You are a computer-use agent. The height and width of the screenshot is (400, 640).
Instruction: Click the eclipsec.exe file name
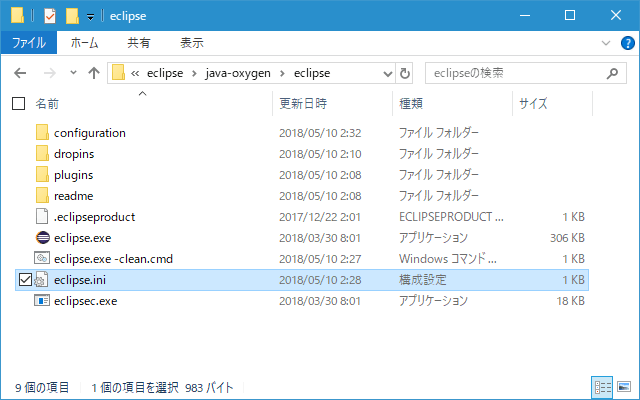(x=85, y=301)
